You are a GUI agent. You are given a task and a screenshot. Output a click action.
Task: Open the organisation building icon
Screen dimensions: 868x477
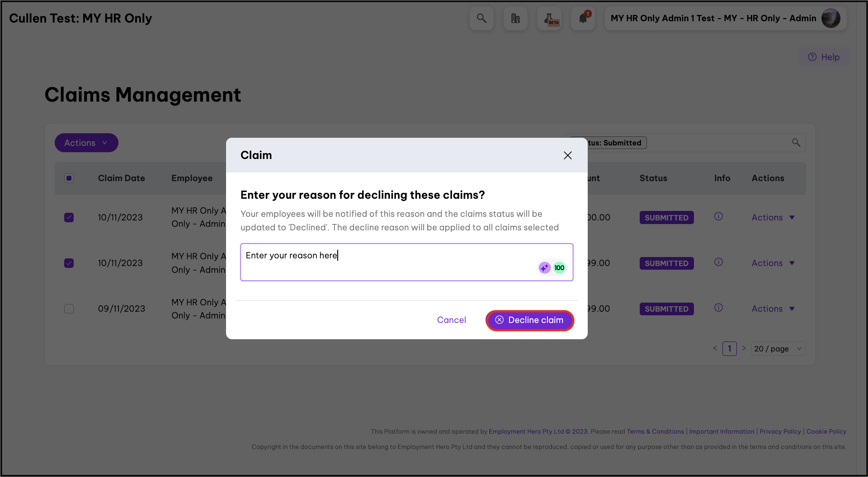point(515,19)
